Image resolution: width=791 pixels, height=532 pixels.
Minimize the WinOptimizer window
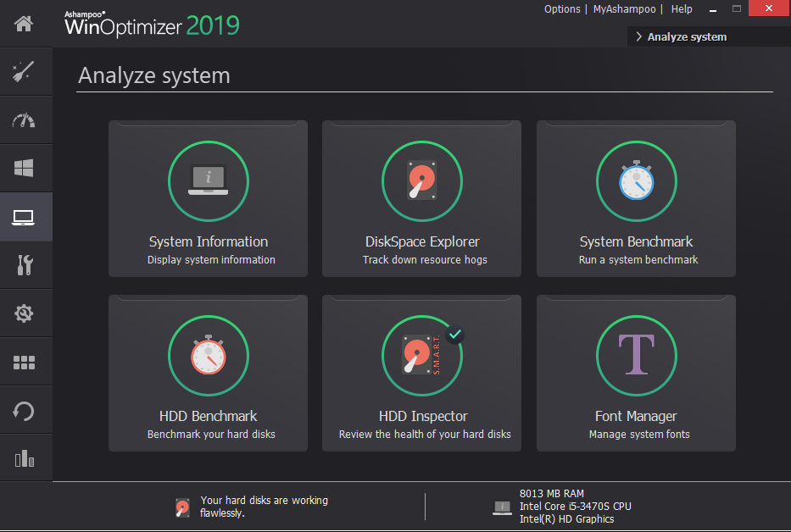[713, 9]
